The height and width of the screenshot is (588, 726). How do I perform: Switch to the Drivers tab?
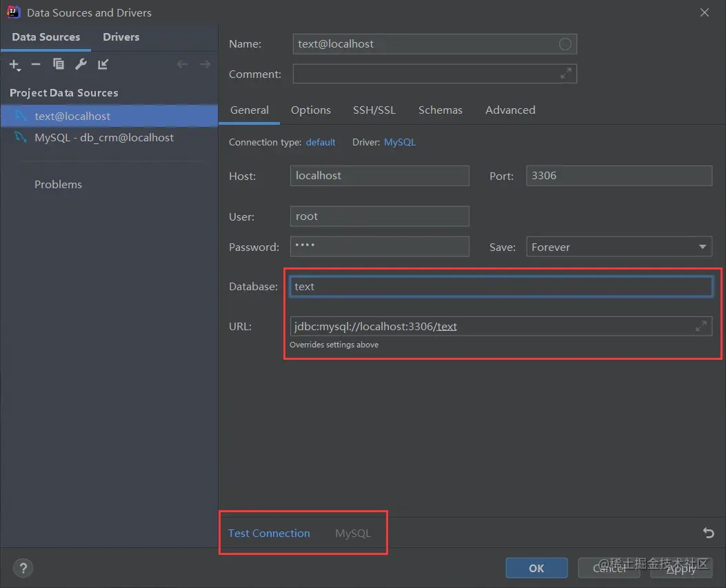click(x=121, y=37)
